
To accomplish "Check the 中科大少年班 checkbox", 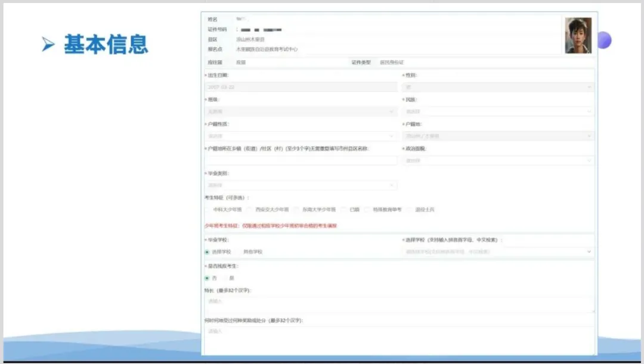I will (208, 210).
